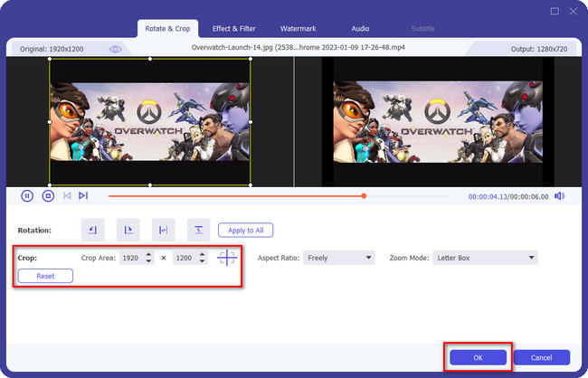The width and height of the screenshot is (588, 378).
Task: Open the Zoom Mode dropdown
Action: [x=485, y=258]
